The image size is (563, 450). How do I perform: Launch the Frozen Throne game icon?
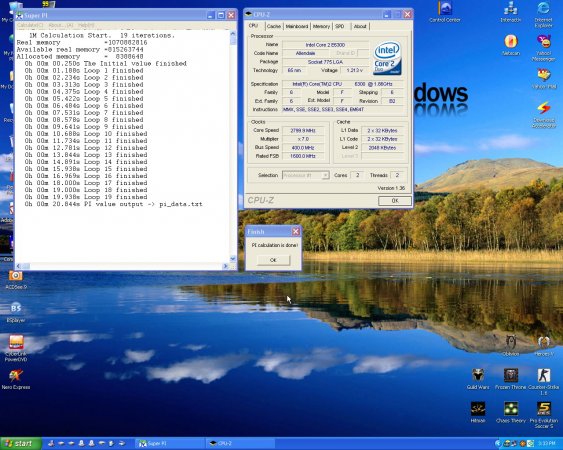pyautogui.click(x=510, y=379)
